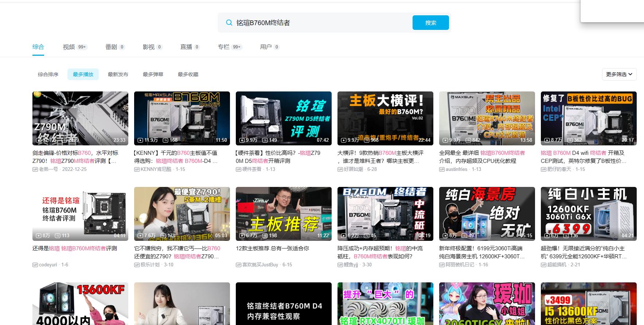Switch to the 视频 tab
Screen dimensions: 644x325
point(75,47)
